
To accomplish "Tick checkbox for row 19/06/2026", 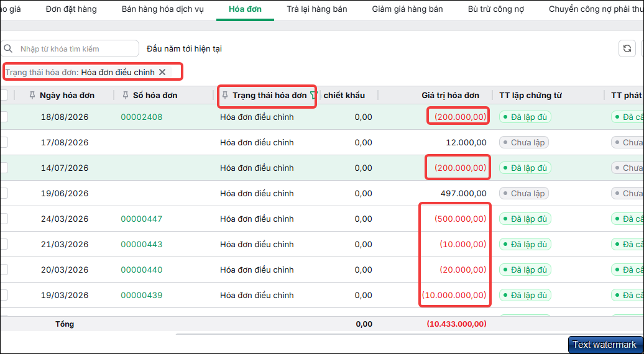I will click(3, 193).
